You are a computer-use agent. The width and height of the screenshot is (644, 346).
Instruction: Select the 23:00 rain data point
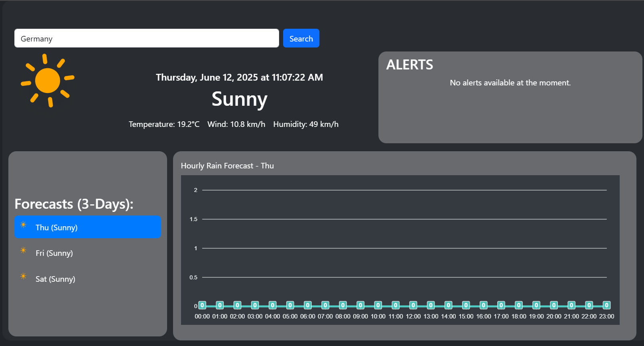607,305
